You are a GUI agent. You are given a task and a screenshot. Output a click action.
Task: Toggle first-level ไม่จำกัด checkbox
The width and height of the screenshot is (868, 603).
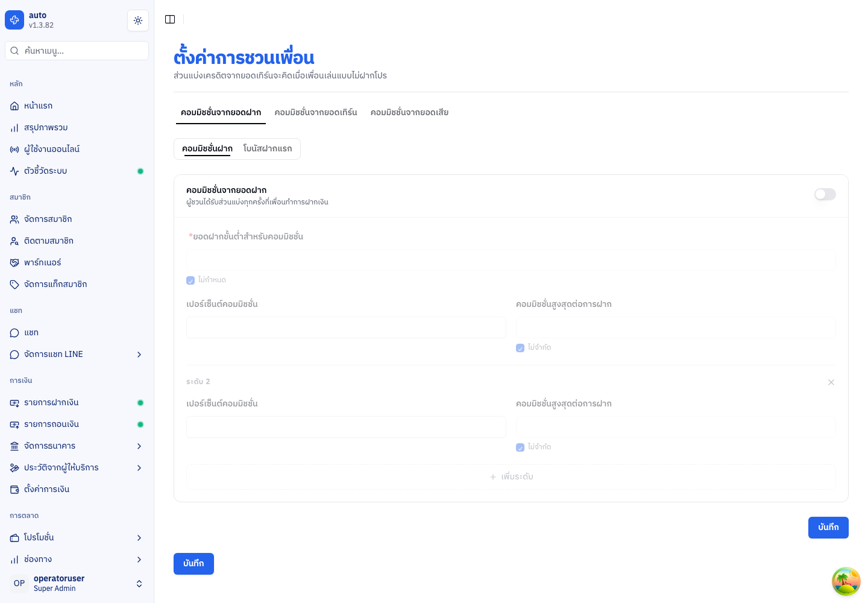[x=520, y=348]
